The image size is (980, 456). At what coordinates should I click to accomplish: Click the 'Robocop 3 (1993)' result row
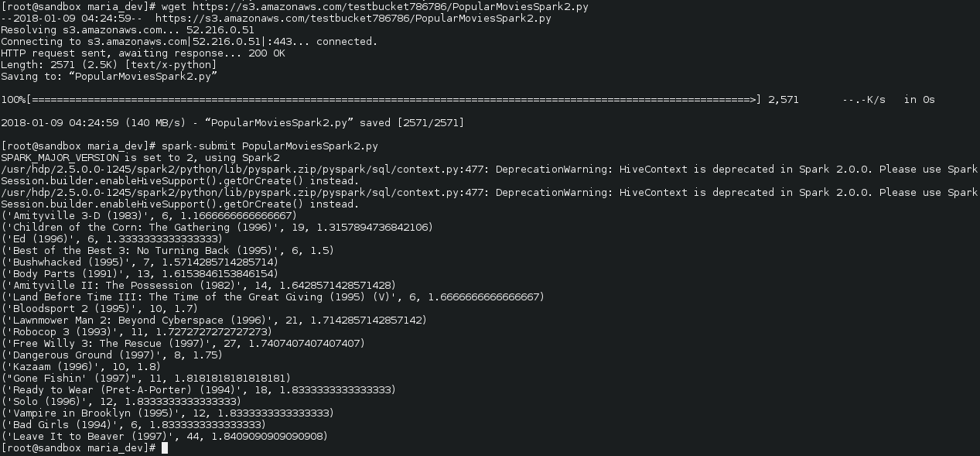click(x=137, y=332)
